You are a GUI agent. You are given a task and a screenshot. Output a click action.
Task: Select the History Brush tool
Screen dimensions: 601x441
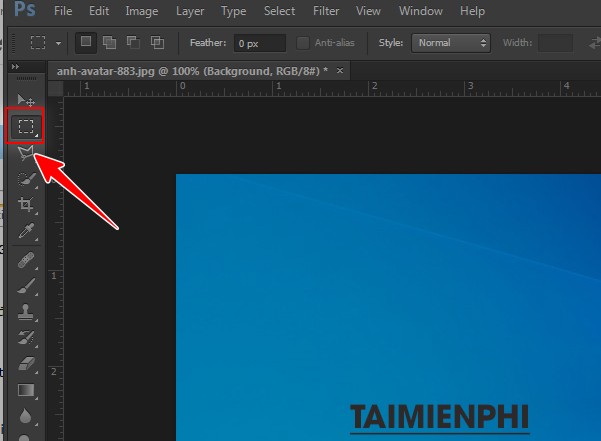26,338
